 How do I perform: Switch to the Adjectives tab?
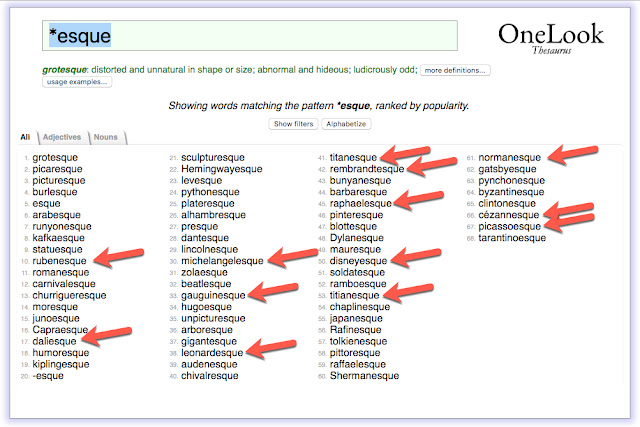62,137
